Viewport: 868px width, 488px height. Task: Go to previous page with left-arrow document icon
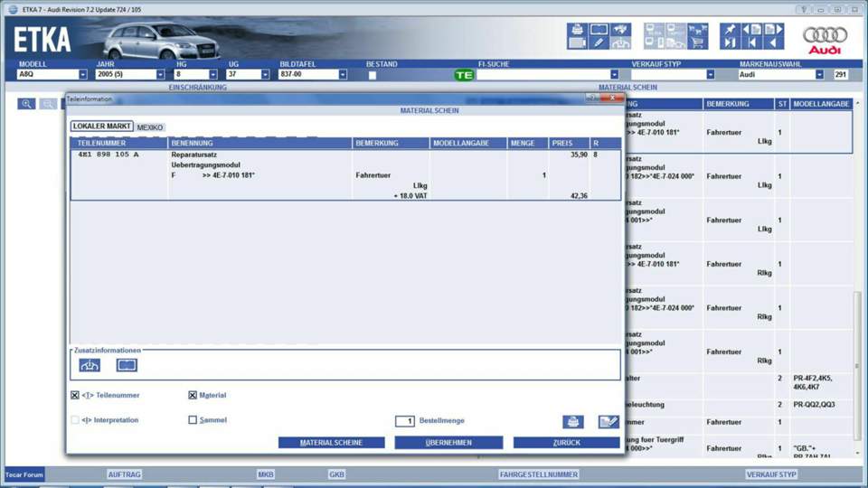pos(751,29)
